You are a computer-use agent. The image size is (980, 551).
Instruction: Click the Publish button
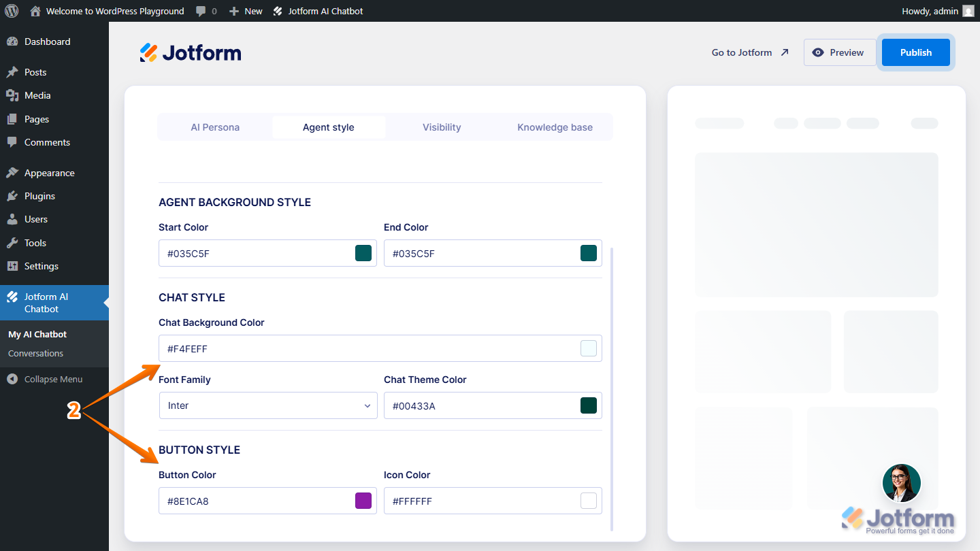(916, 52)
